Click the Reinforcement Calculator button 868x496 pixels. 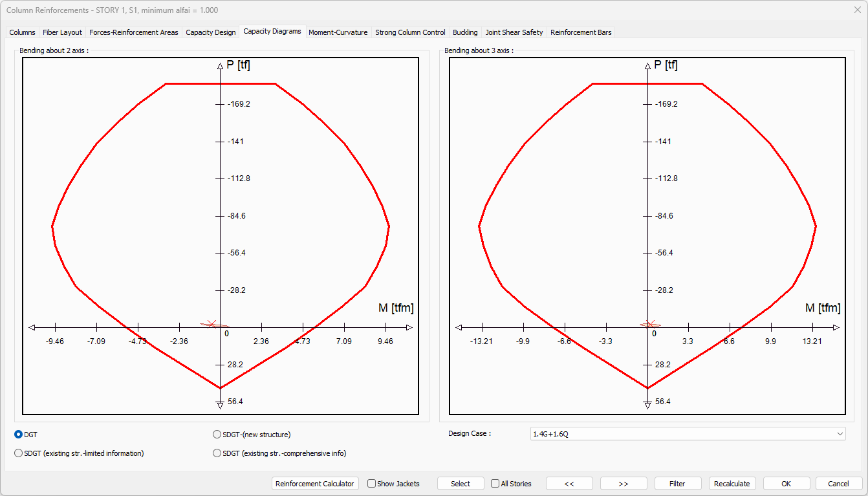[x=315, y=484]
